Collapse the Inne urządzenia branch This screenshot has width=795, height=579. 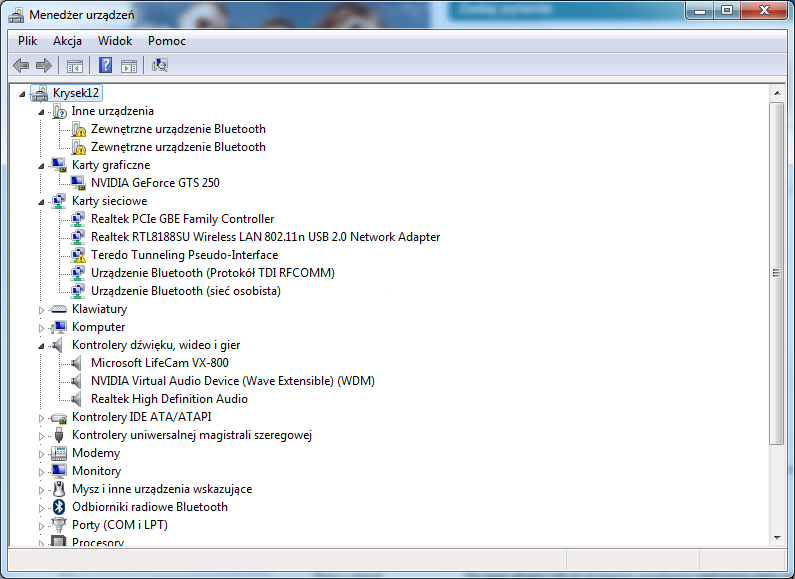[x=41, y=112]
